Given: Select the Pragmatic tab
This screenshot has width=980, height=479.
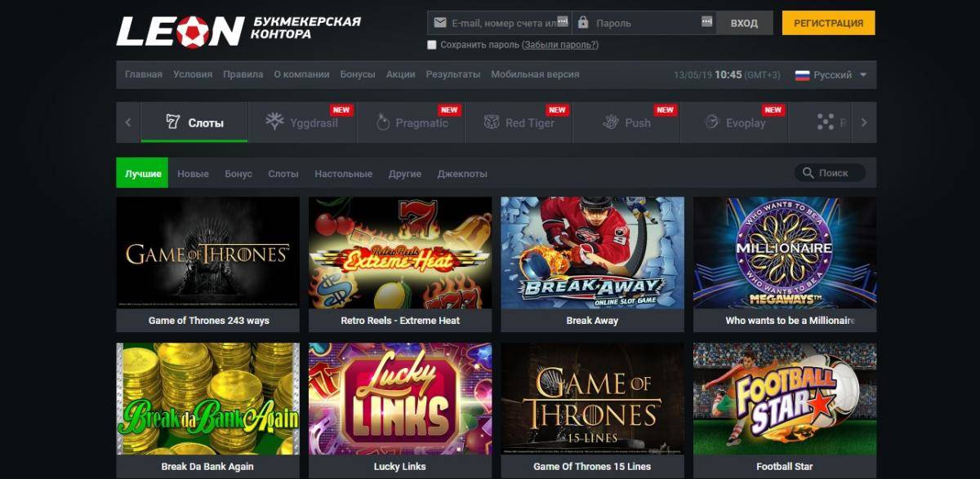Looking at the screenshot, I should point(411,122).
